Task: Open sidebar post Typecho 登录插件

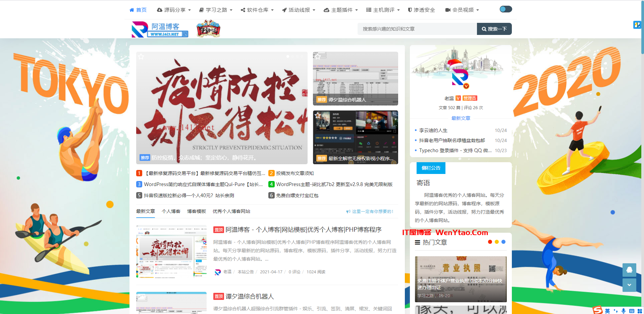Action: point(455,150)
